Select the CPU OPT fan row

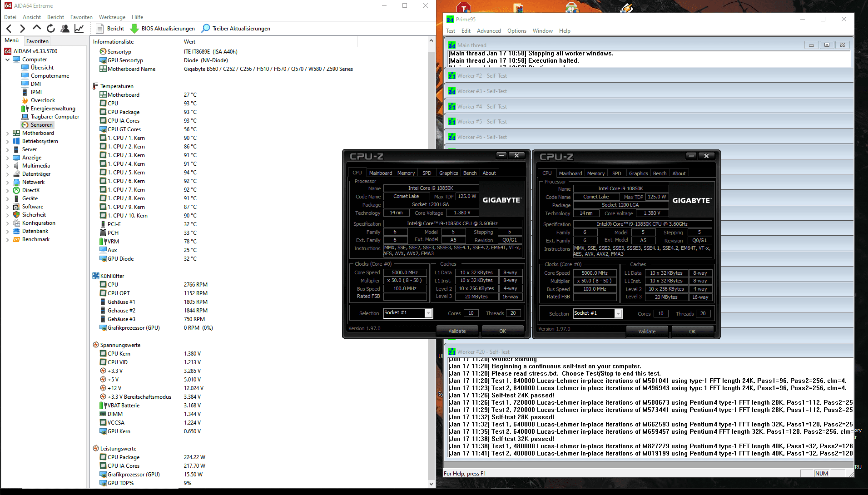tap(259, 293)
